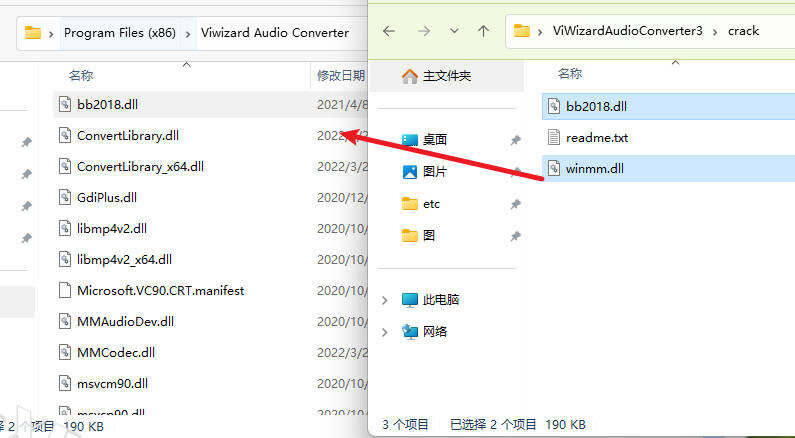Screen dimensions: 795x438
Task: Unpin the 图 folder pin icon
Action: [515, 236]
